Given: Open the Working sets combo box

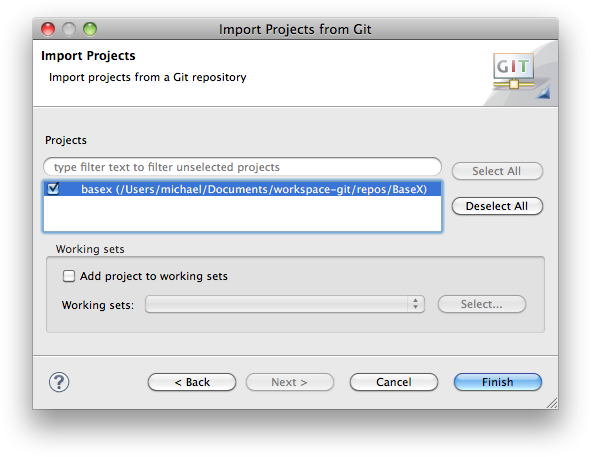Looking at the screenshot, I should (x=285, y=304).
